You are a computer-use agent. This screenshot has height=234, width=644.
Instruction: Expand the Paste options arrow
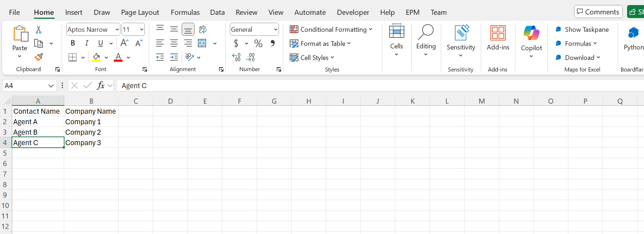(x=19, y=56)
